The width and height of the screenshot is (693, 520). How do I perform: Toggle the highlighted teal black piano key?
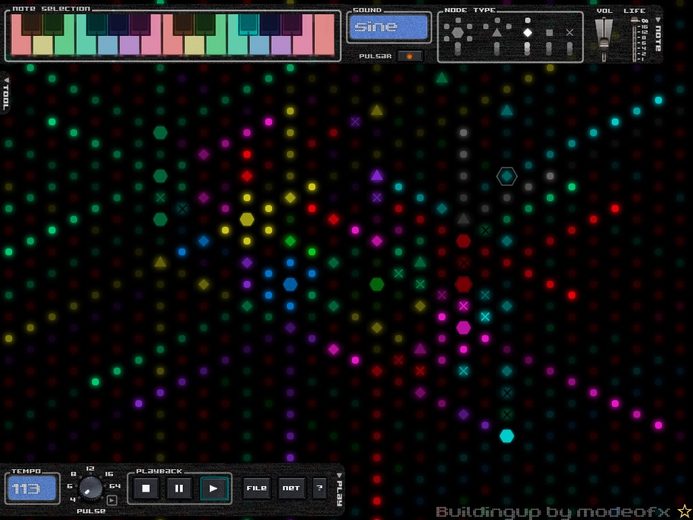pyautogui.click(x=248, y=24)
